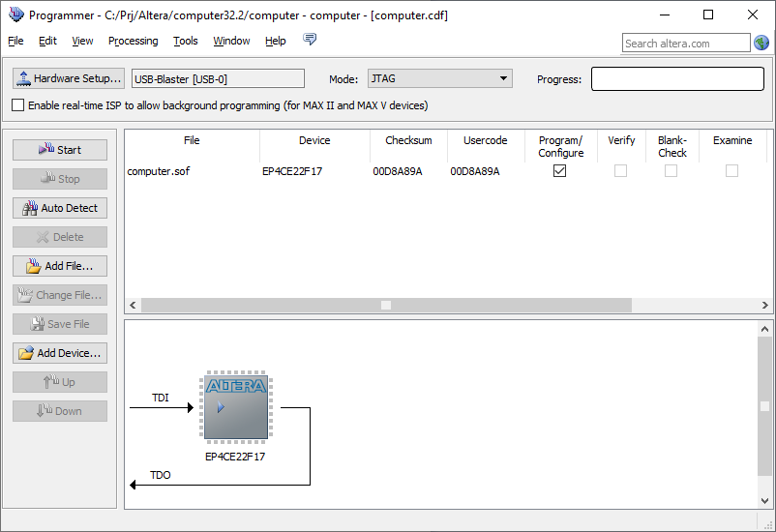Click the chain diagram scroll up arrow

click(764, 329)
